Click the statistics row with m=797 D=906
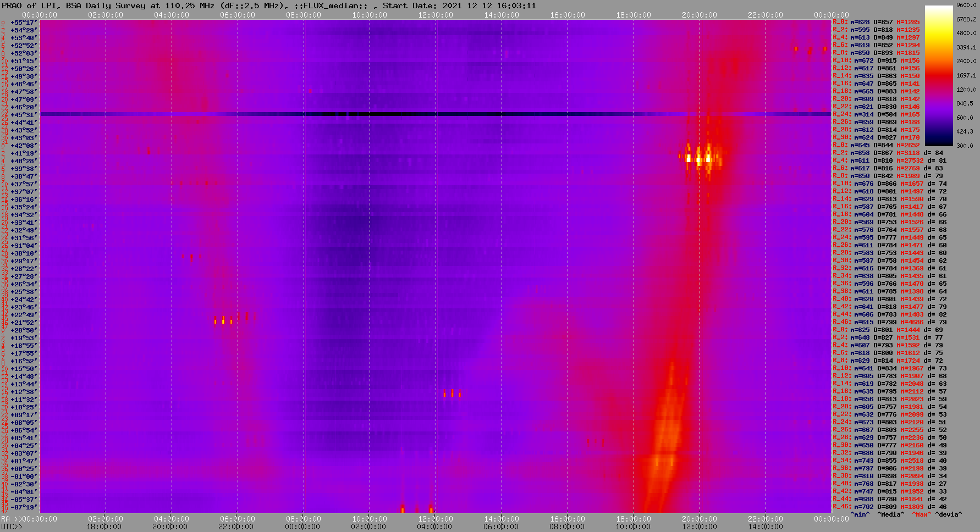The width and height of the screenshot is (980, 532). point(890,468)
